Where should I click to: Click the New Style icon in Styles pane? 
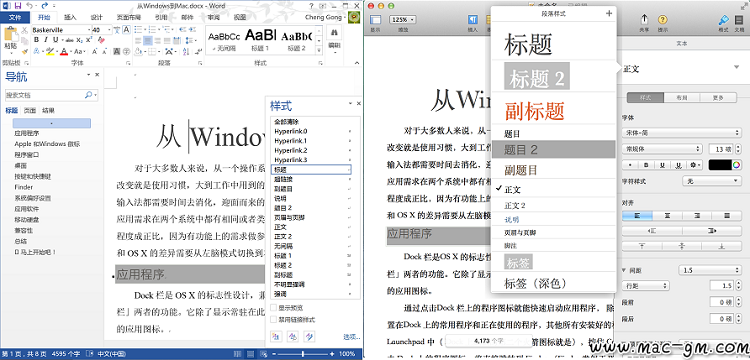[276, 336]
